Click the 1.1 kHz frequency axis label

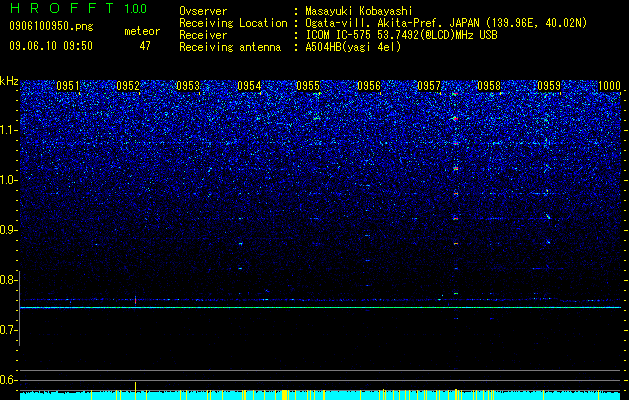point(8,130)
